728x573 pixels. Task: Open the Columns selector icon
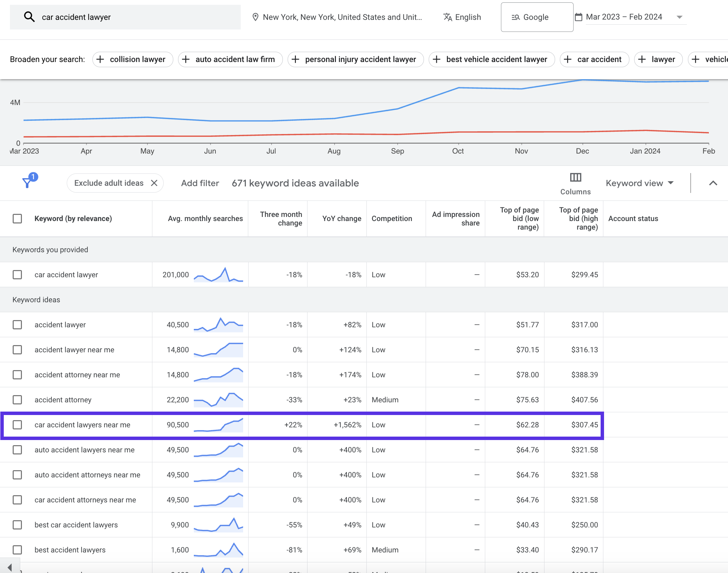click(x=575, y=177)
